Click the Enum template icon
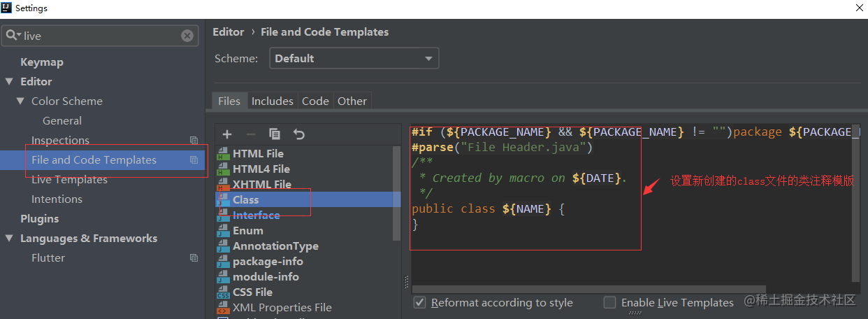The height and width of the screenshot is (319, 868). [x=224, y=231]
